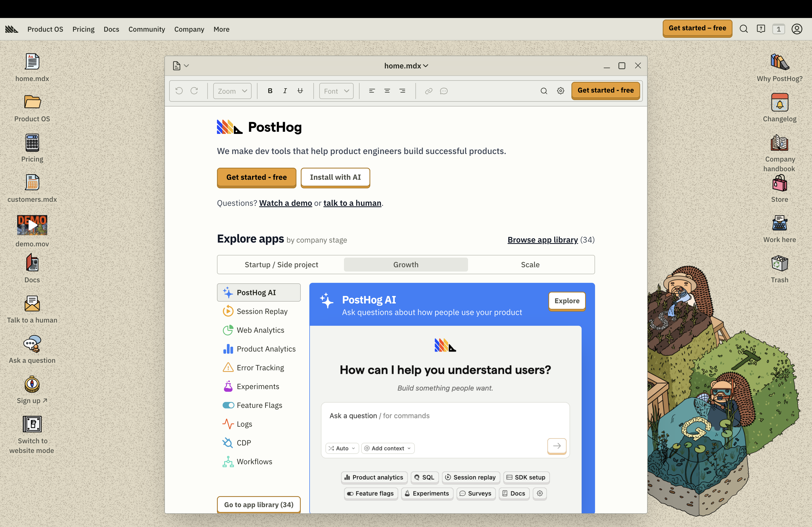Open Web Analytics from the app list
812x527 pixels.
click(228, 330)
